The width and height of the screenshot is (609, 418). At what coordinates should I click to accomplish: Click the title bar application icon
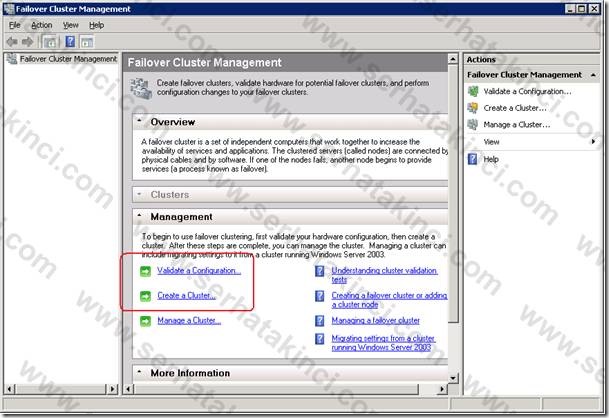pyautogui.click(x=9, y=9)
